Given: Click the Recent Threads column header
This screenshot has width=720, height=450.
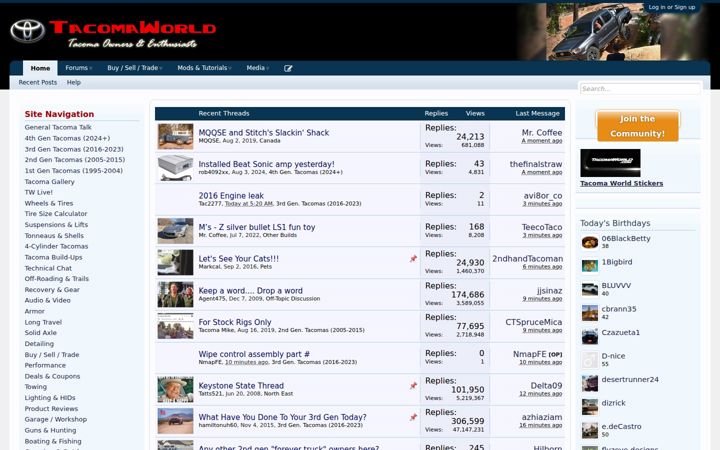Looking at the screenshot, I should 224,113.
